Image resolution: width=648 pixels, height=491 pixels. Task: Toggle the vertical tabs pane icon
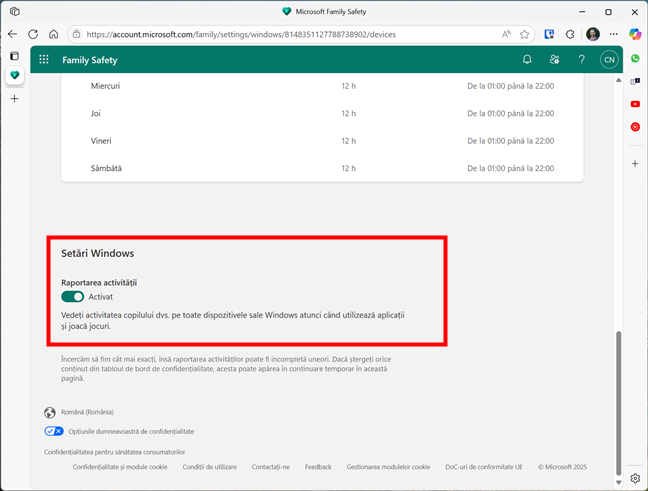pos(14,56)
